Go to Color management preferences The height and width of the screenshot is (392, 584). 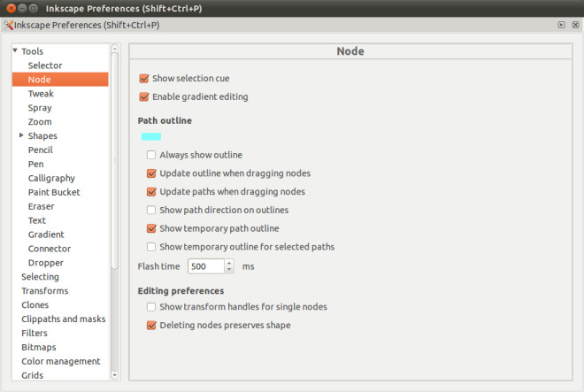pos(61,361)
